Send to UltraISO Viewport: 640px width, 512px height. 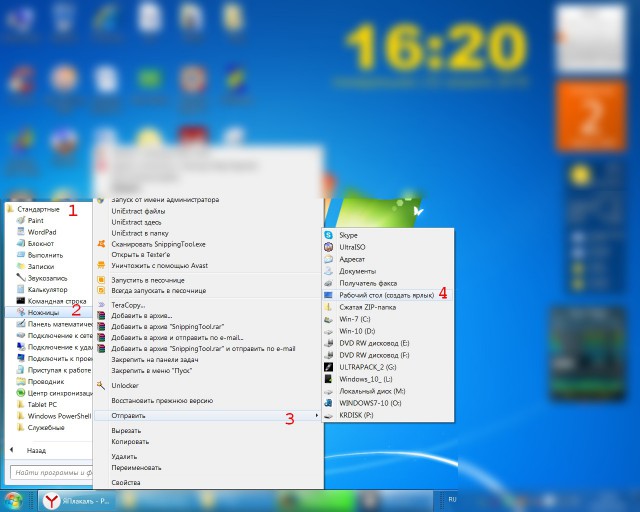pos(352,247)
